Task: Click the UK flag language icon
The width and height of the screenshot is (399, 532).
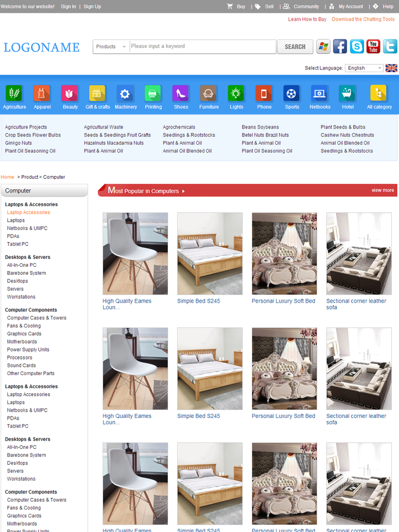Action: pos(391,68)
